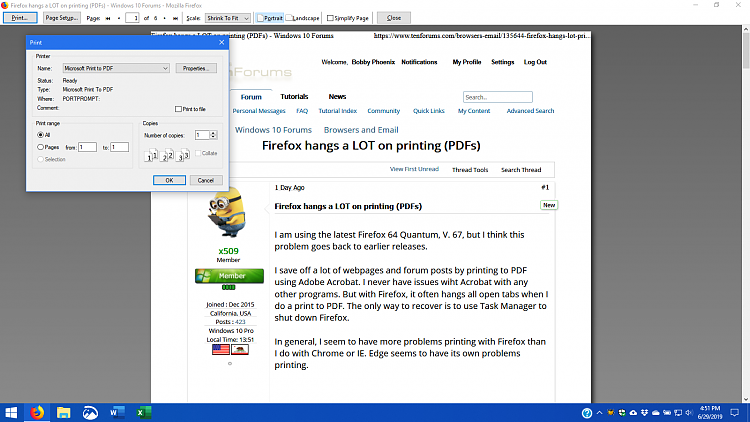This screenshot has height=422, width=750.
Task: Click the battery tray icon
Action: coord(667,412)
